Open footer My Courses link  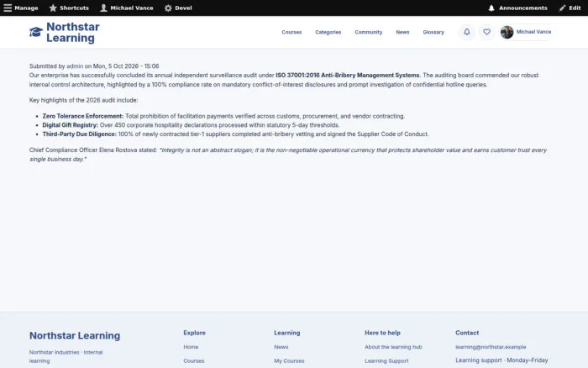(289, 361)
